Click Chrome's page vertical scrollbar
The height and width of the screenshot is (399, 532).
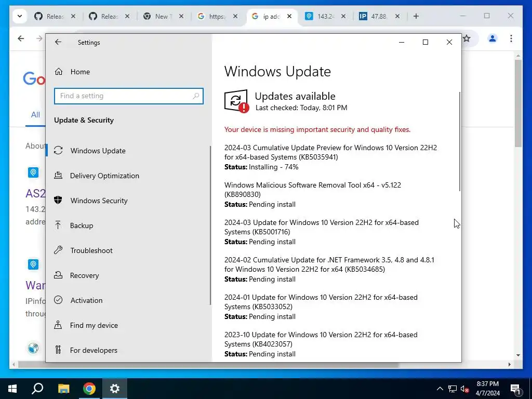pos(518,103)
